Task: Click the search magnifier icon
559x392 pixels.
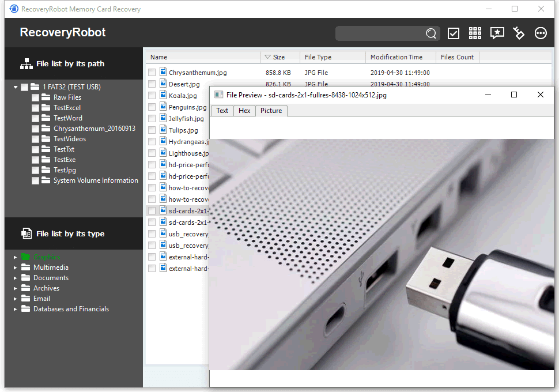Action: pos(430,33)
